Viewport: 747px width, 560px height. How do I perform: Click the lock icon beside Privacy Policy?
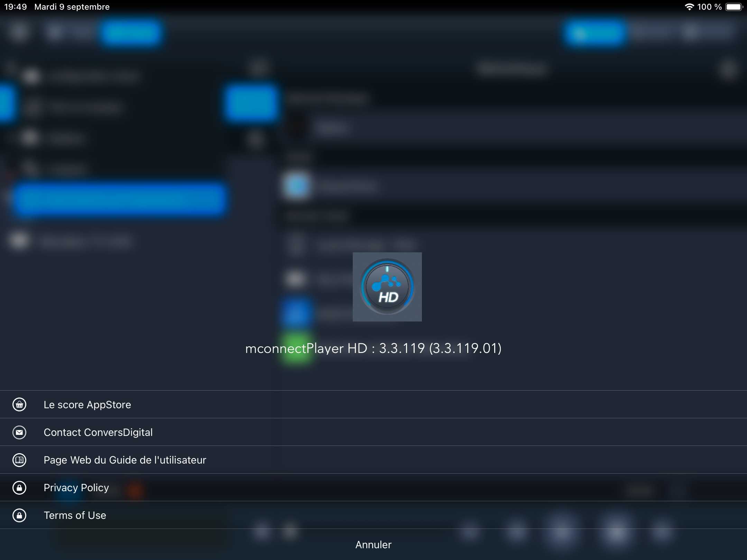point(19,487)
